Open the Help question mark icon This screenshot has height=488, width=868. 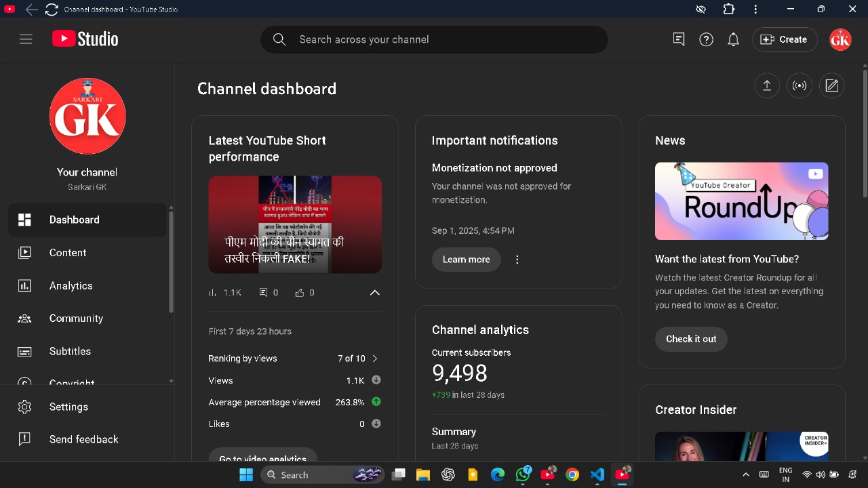(706, 39)
